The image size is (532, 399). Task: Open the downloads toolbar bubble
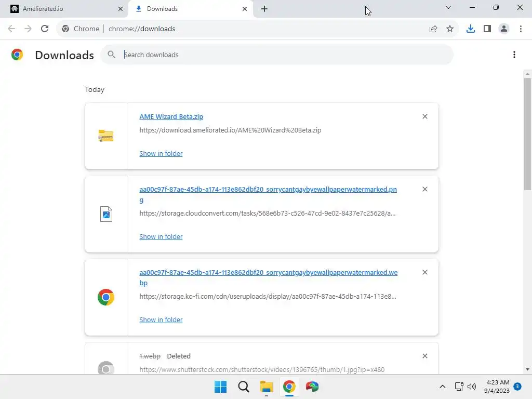(x=471, y=29)
